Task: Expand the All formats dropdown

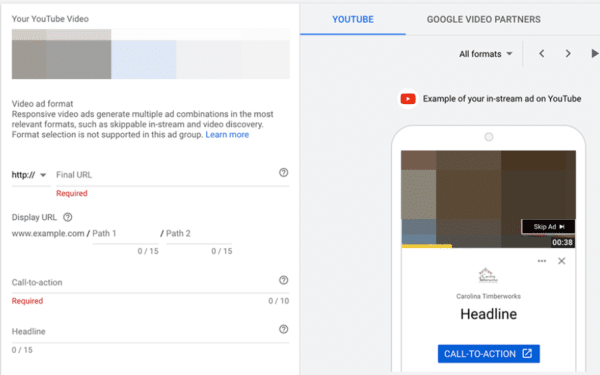Action: [486, 54]
